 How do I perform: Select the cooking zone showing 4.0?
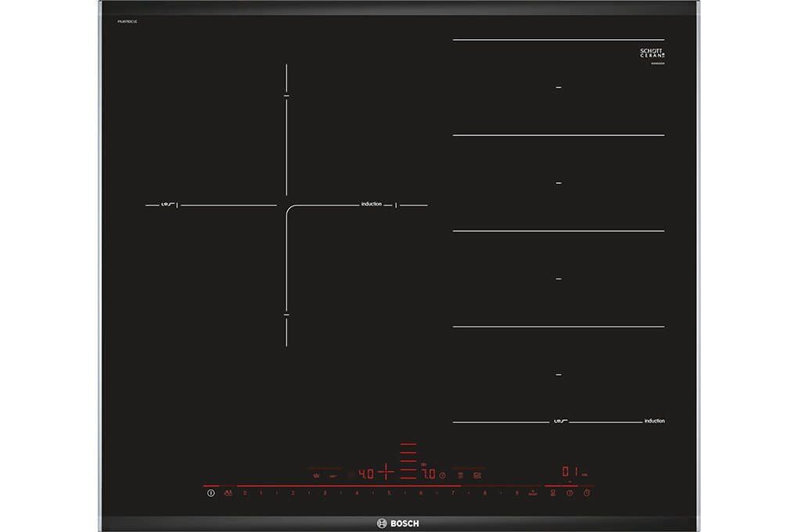click(x=365, y=473)
